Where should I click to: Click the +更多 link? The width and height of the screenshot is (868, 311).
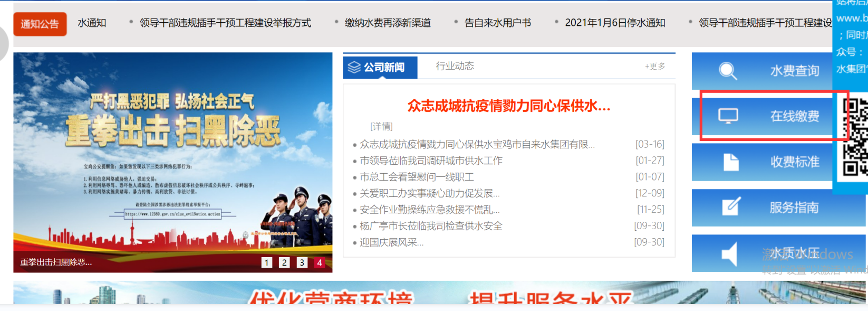point(655,67)
